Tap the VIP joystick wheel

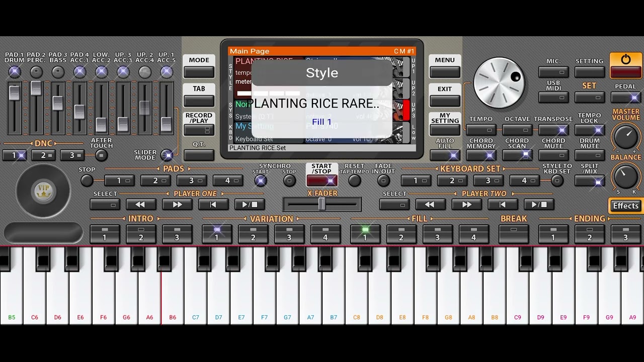(43, 191)
